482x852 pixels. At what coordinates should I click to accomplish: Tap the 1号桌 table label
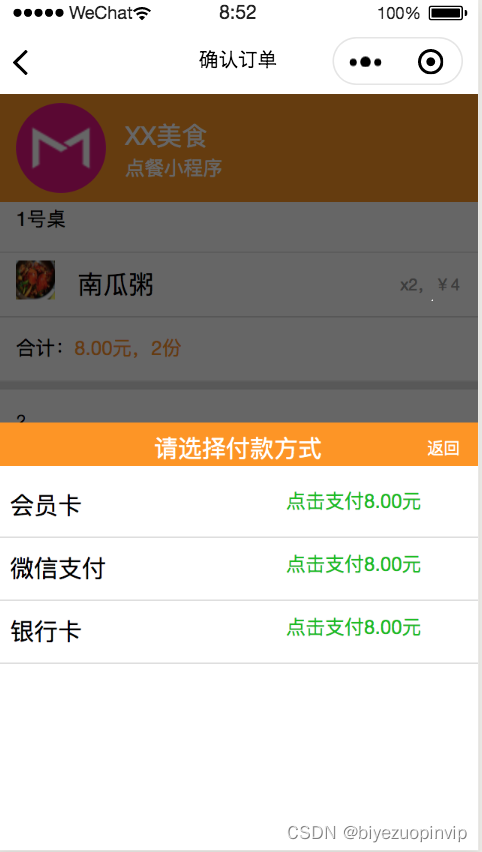click(41, 220)
